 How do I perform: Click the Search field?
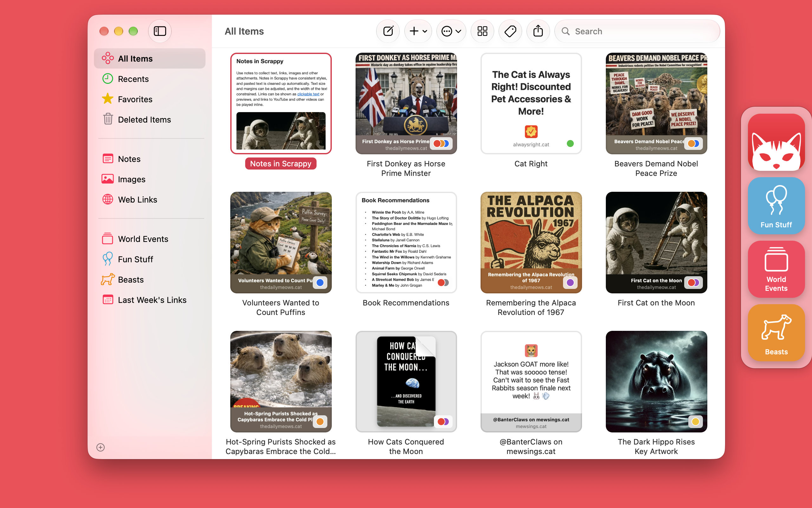pyautogui.click(x=637, y=31)
